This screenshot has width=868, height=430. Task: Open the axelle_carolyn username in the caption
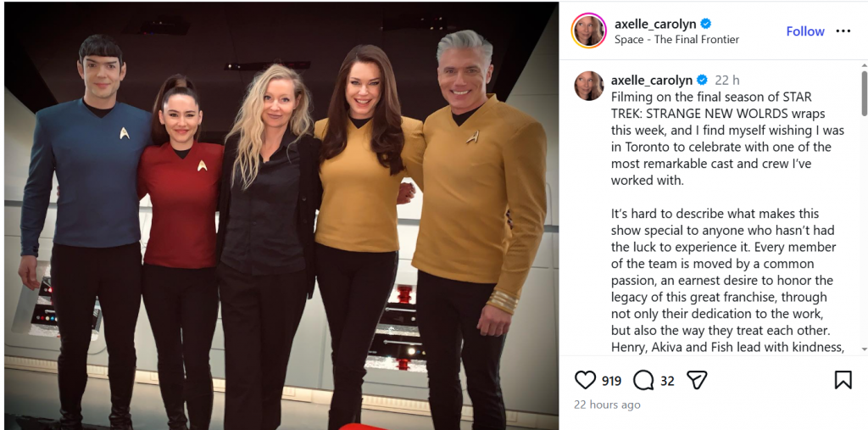pos(652,81)
